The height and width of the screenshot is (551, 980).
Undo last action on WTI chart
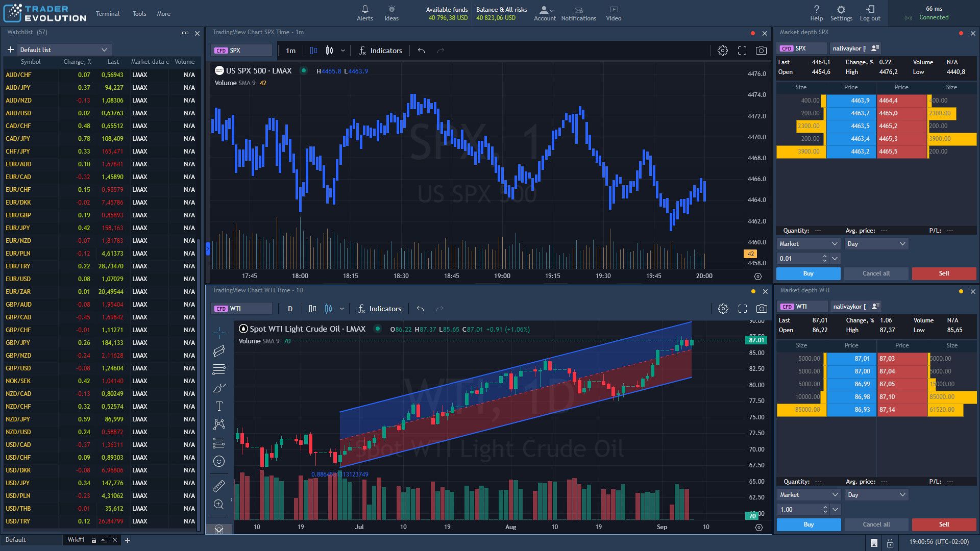pos(420,309)
